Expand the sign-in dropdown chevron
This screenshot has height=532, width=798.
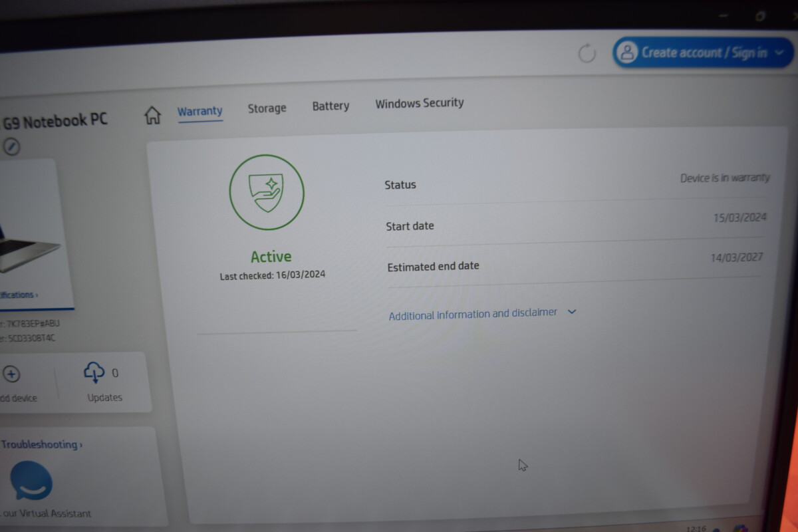780,53
